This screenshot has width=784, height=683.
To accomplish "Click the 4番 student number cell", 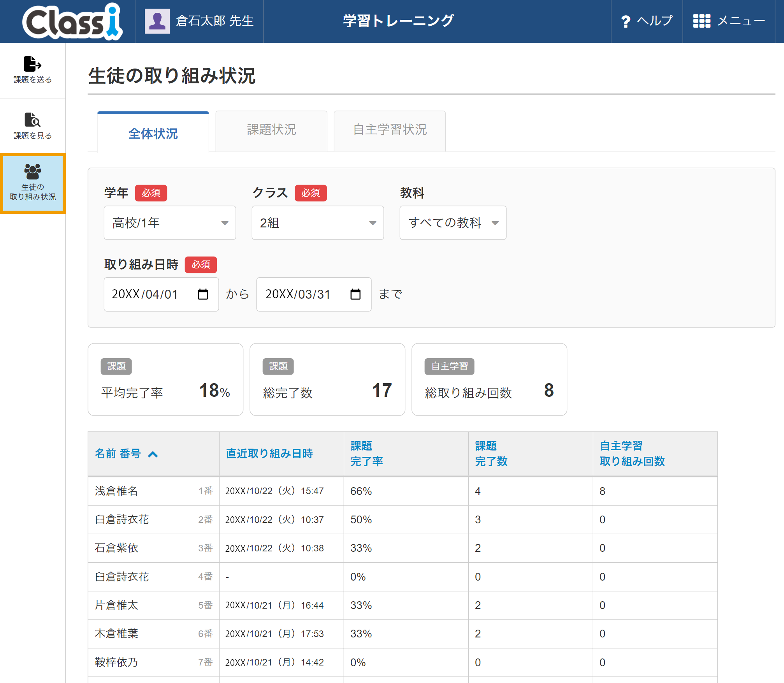I will coord(205,577).
